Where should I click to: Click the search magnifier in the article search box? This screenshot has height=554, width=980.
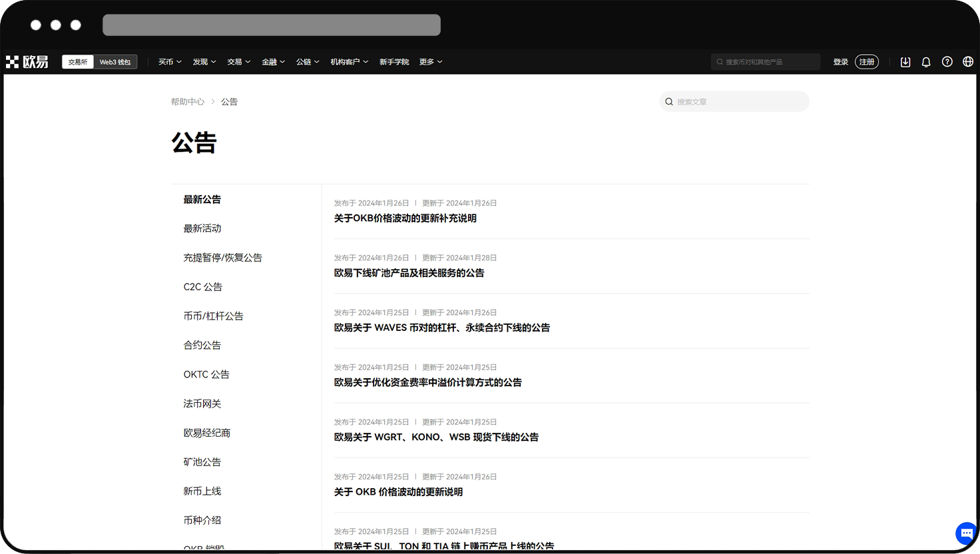pyautogui.click(x=668, y=101)
